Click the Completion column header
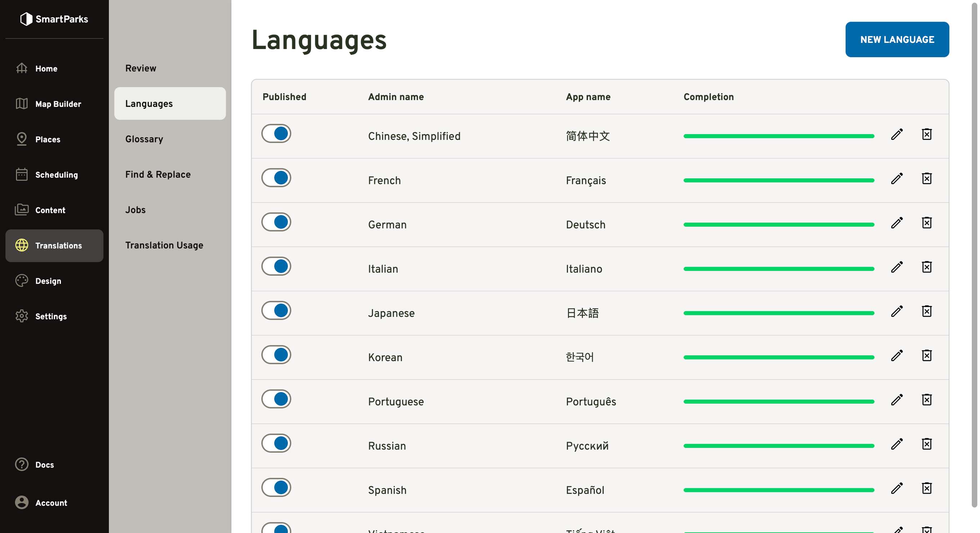980x533 pixels. (x=708, y=97)
